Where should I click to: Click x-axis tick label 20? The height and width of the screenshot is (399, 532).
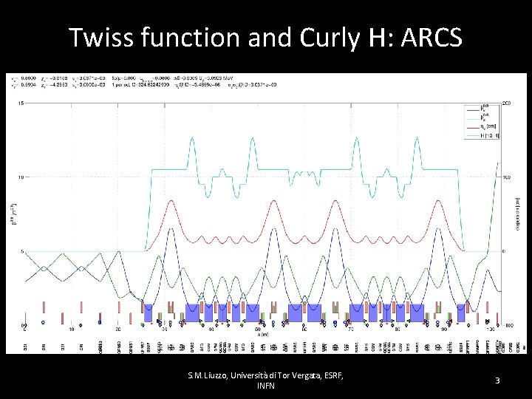[118, 329]
